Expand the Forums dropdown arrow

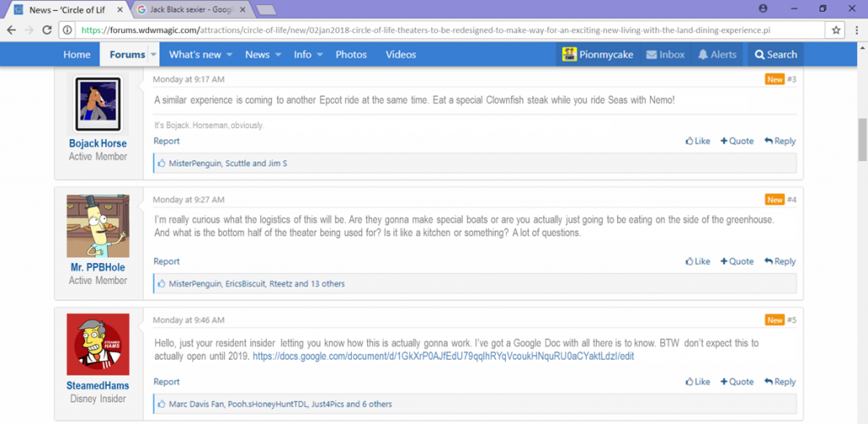tap(154, 55)
